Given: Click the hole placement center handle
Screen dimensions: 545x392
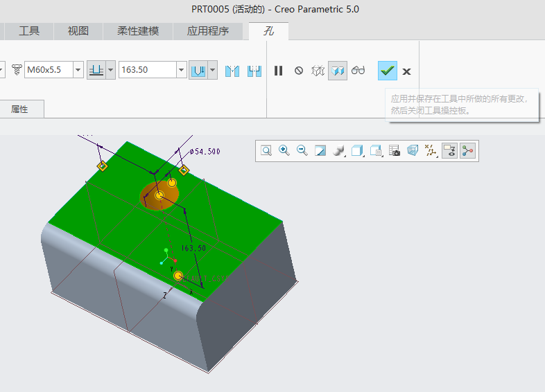Looking at the screenshot, I should [x=159, y=195].
